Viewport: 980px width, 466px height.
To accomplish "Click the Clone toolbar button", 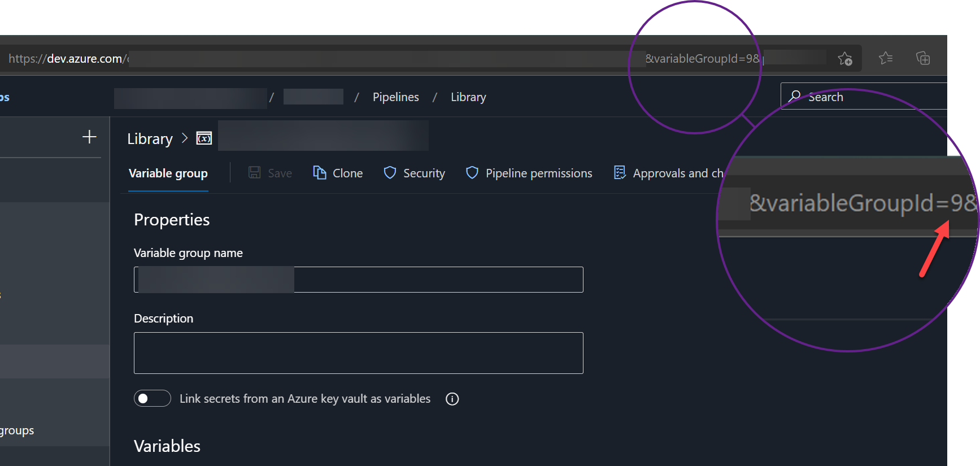I will coord(338,173).
